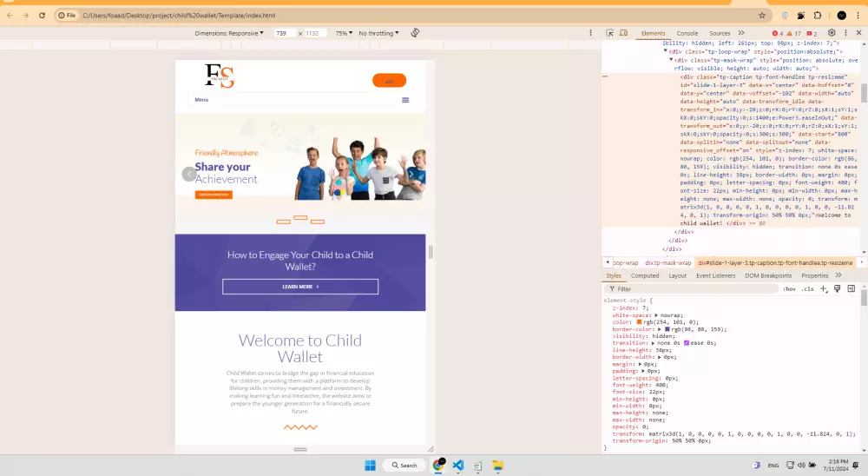868x476 pixels.
Task: Open DevTools customize three-dot menu
Action: coord(845,33)
